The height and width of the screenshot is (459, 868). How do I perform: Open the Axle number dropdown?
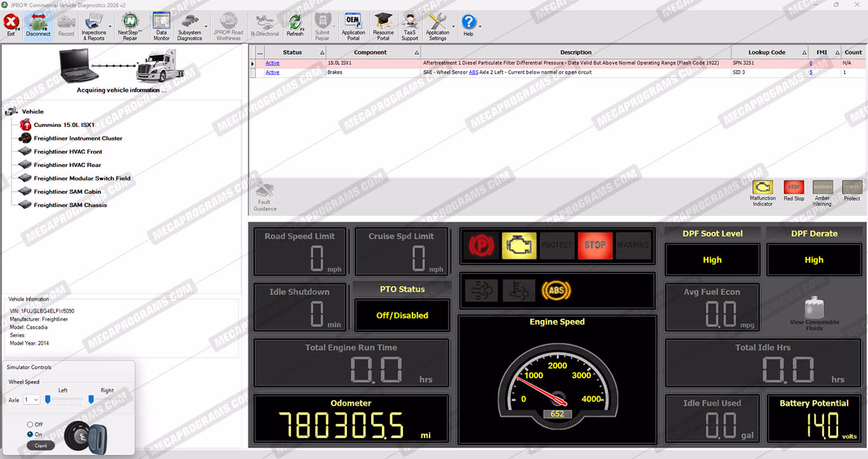[31, 400]
